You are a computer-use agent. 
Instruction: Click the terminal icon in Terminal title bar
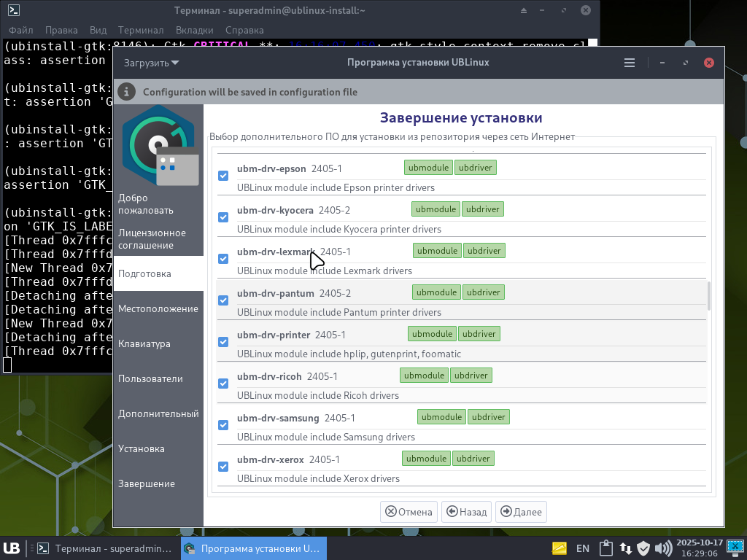(x=13, y=10)
